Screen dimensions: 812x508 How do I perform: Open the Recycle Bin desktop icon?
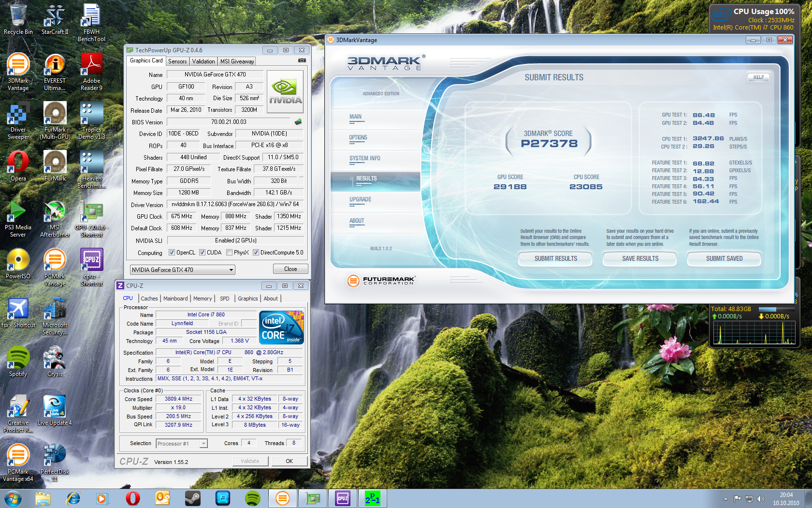tap(18, 19)
